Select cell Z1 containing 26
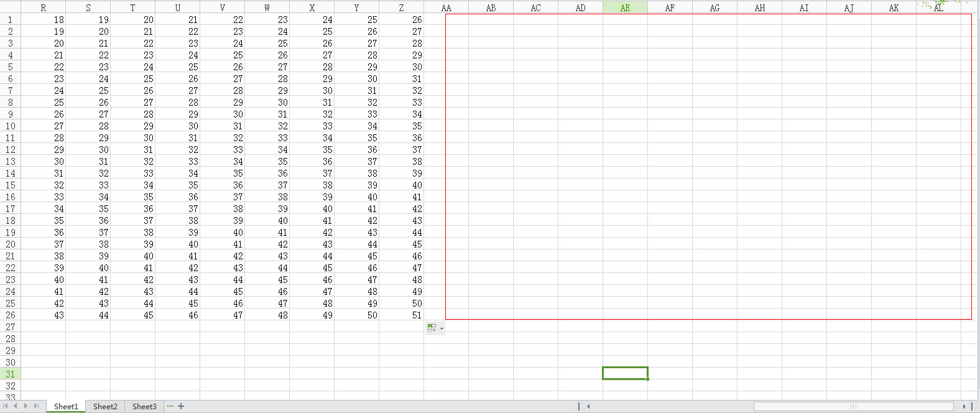Screen dimensions: 980x413 pos(402,19)
